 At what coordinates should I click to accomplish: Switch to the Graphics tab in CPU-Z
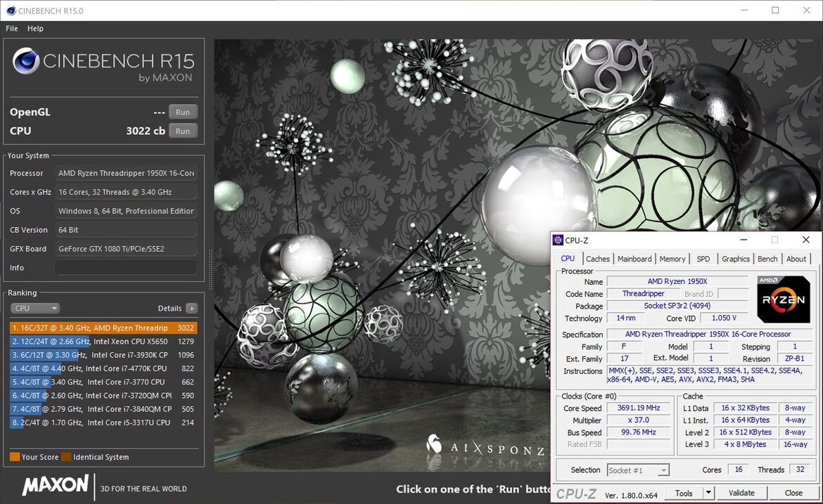(736, 259)
